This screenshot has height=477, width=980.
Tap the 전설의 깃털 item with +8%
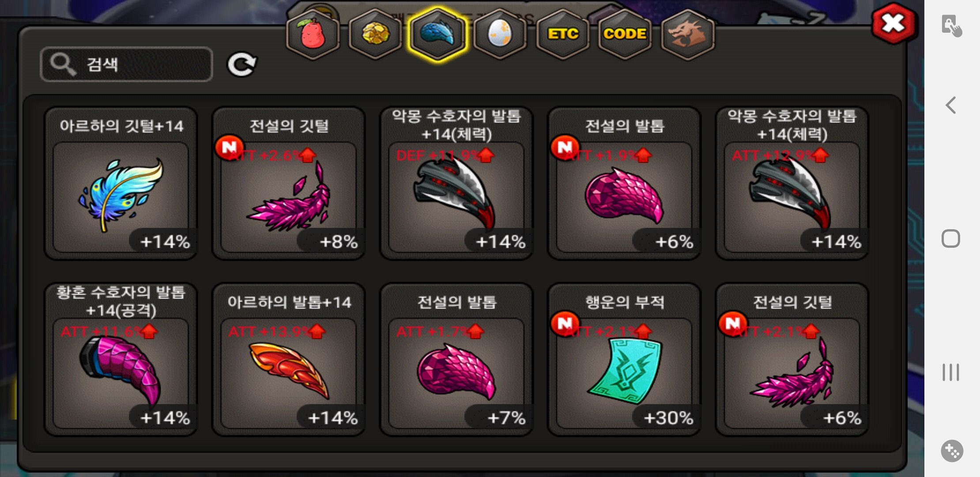(289, 183)
